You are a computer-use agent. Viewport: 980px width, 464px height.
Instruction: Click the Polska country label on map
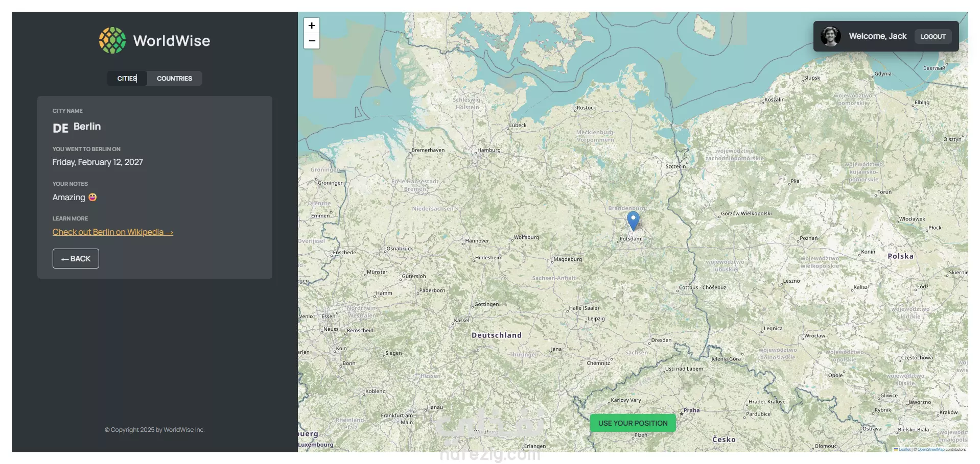point(900,256)
